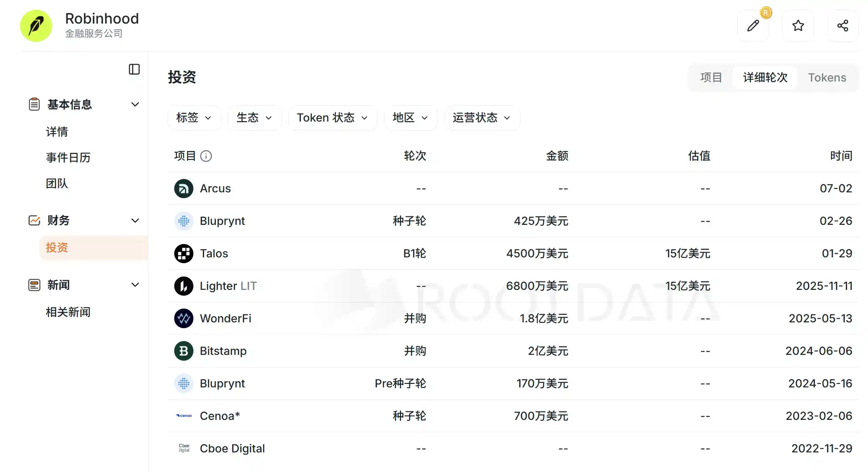The width and height of the screenshot is (868, 472).
Task: Switch to the 项目 tab
Action: point(711,77)
